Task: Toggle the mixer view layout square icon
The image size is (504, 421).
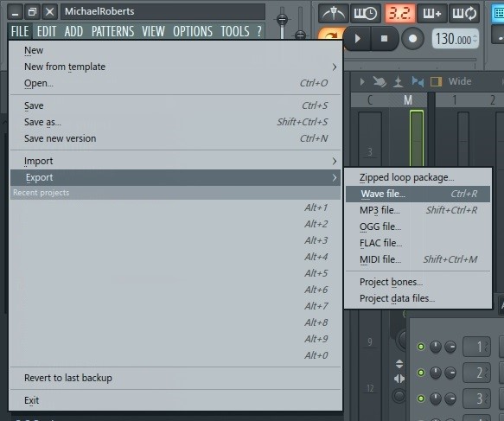Action: 437,81
